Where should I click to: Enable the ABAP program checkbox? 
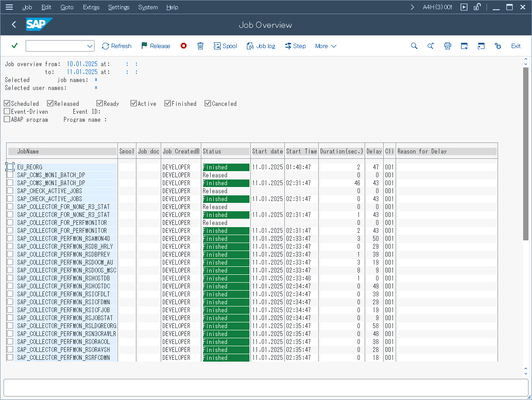pyautogui.click(x=7, y=120)
